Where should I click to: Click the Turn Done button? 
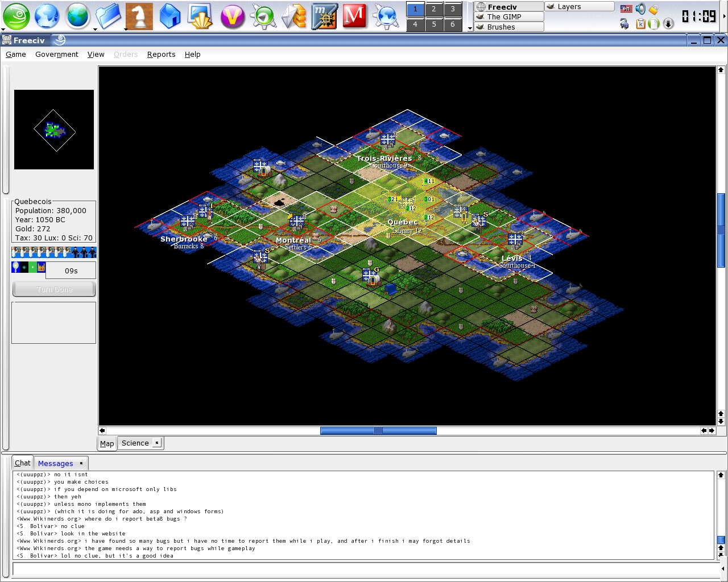54,289
